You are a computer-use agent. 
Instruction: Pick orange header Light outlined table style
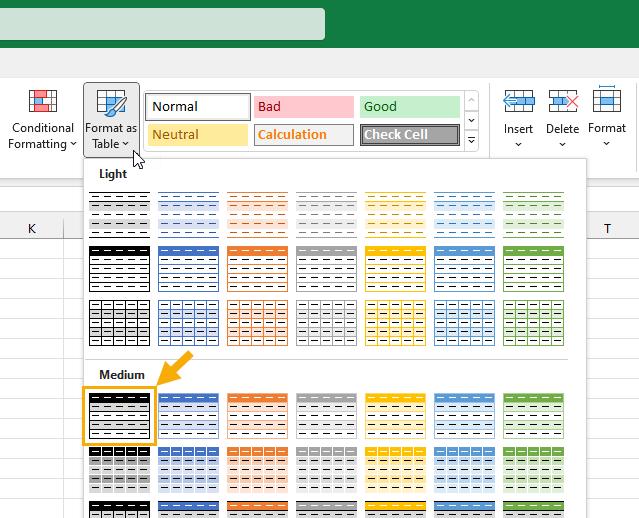pyautogui.click(x=258, y=269)
